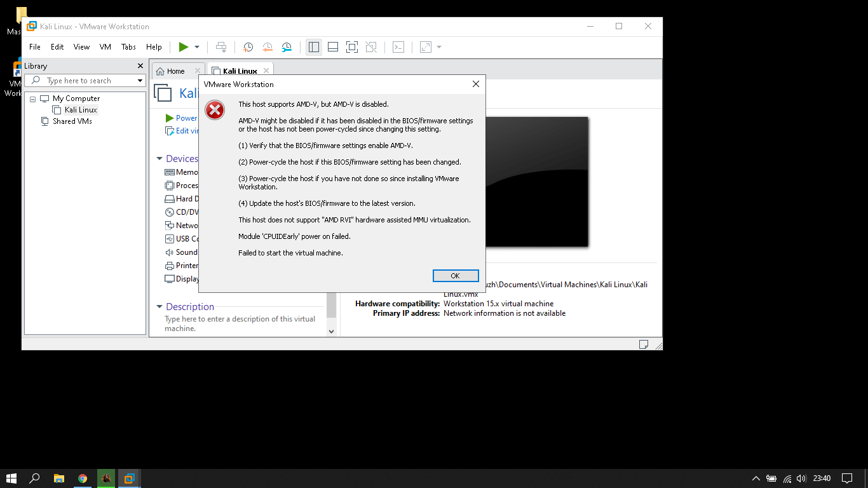Click the Display device icon
The width and height of the screenshot is (868, 488).
170,279
